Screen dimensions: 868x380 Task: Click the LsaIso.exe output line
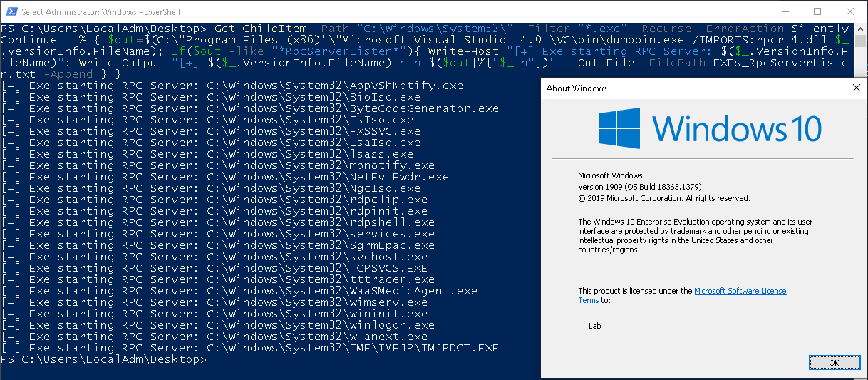(211, 143)
